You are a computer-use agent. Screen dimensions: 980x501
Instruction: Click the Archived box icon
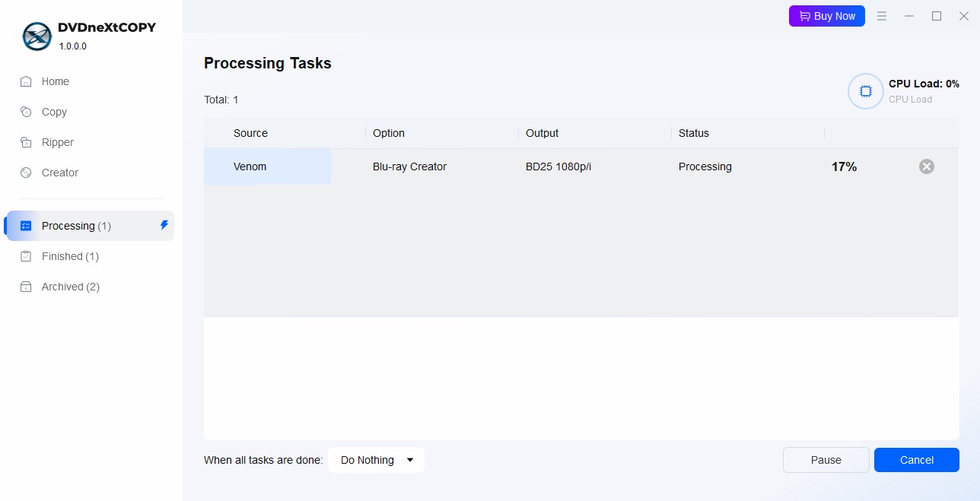[x=26, y=287]
